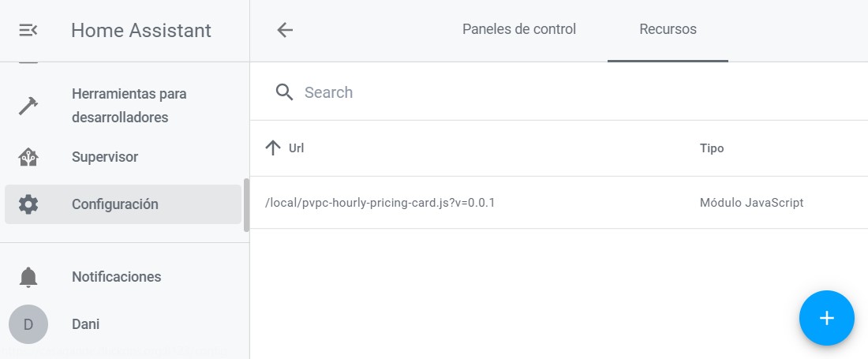Click the Dani user avatar
Image resolution: width=868 pixels, height=359 pixels.
click(x=28, y=324)
